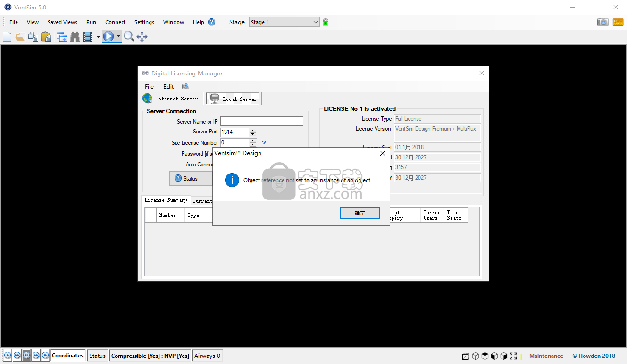Screen dimensions: 627x364
Task: Click Compressible [Yes] : NVP [Yes] indicator
Action: click(150, 356)
